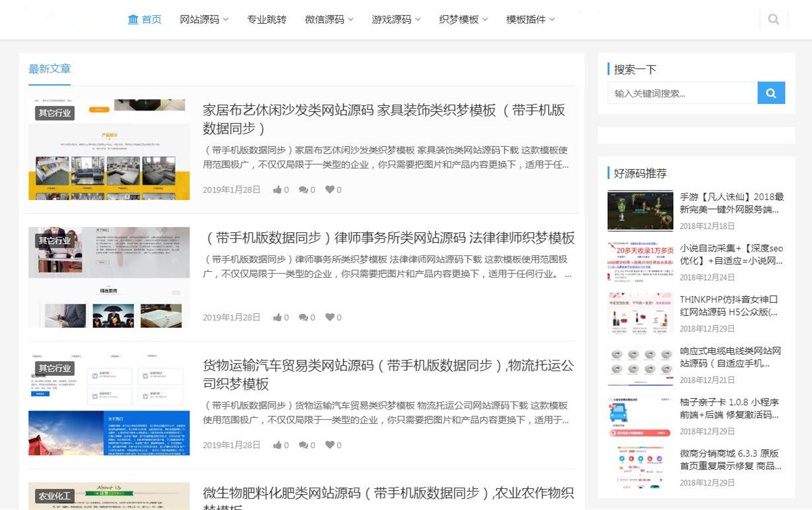
Task: Click the excerpt text of the 家居布艺休闲沙发类 article
Action: coord(386,157)
